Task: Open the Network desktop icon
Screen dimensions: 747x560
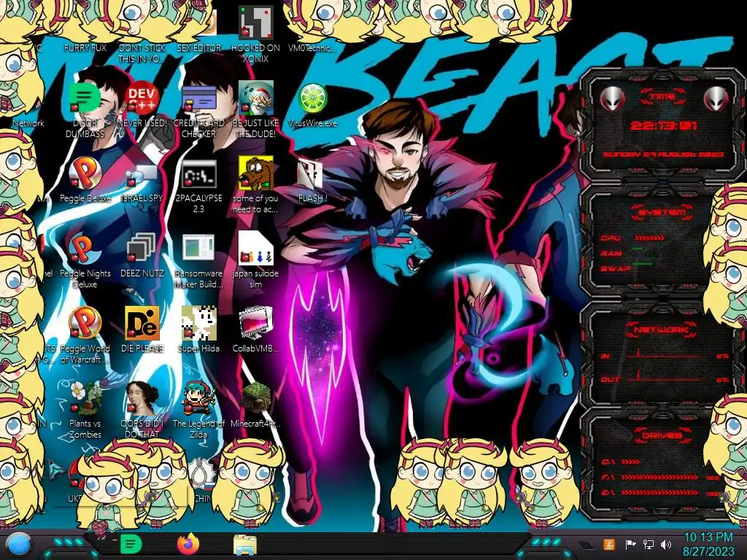Action: [28, 122]
